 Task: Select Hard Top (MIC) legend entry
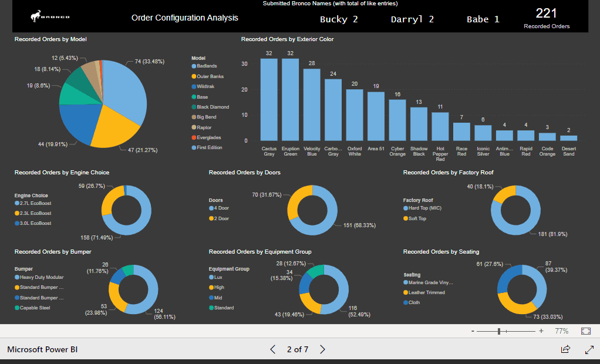click(423, 208)
